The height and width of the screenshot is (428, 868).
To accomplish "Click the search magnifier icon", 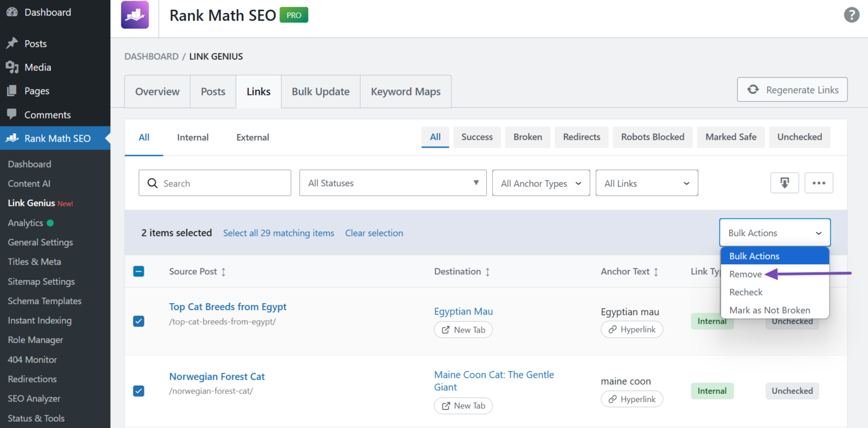I will (x=153, y=183).
